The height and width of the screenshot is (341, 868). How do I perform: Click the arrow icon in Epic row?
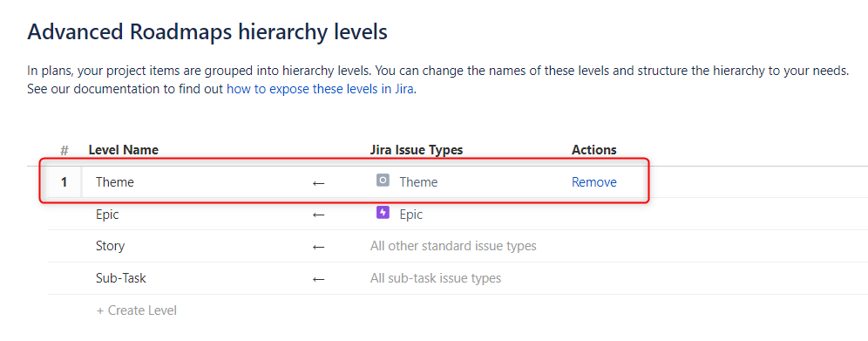(x=318, y=215)
